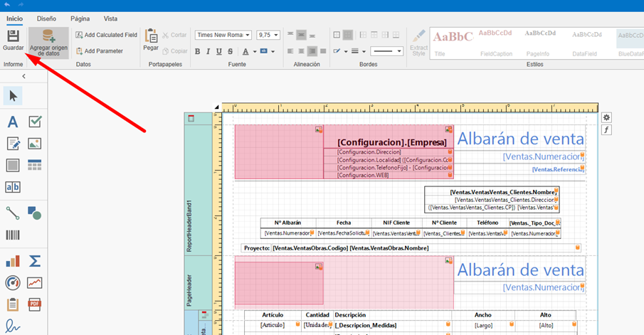Click the Cortar cut button
The width and height of the screenshot is (644, 335).
(174, 35)
